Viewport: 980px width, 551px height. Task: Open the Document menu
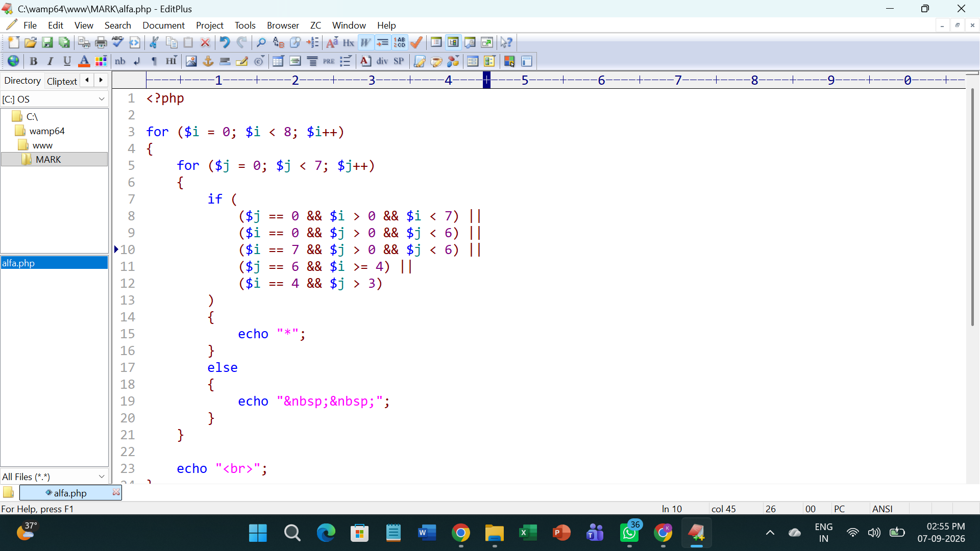click(x=163, y=26)
